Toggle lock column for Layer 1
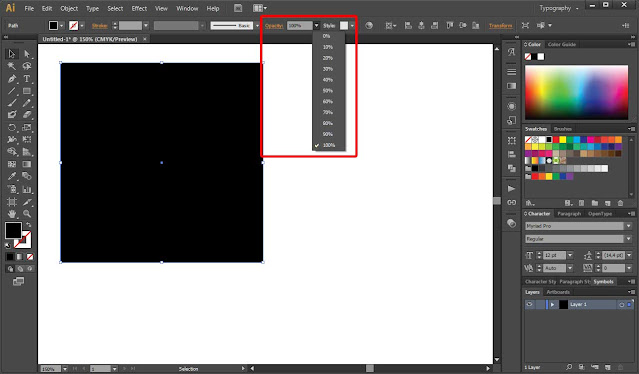The height and width of the screenshot is (374, 639). tap(540, 304)
